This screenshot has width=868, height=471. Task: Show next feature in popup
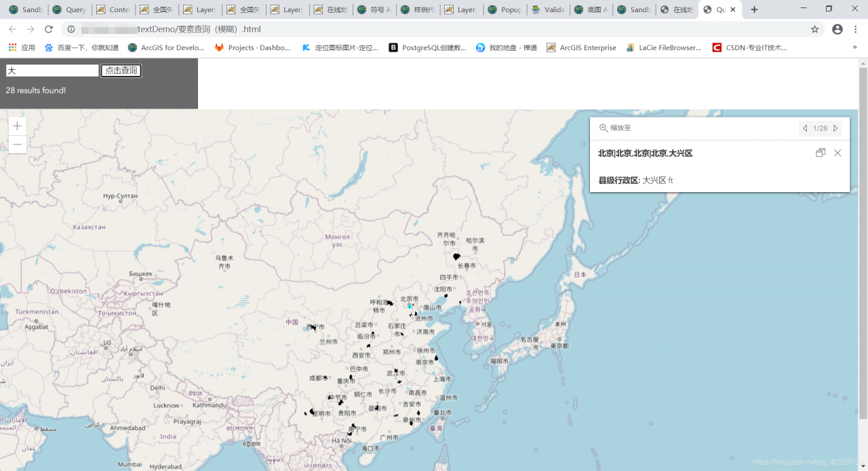click(x=835, y=128)
